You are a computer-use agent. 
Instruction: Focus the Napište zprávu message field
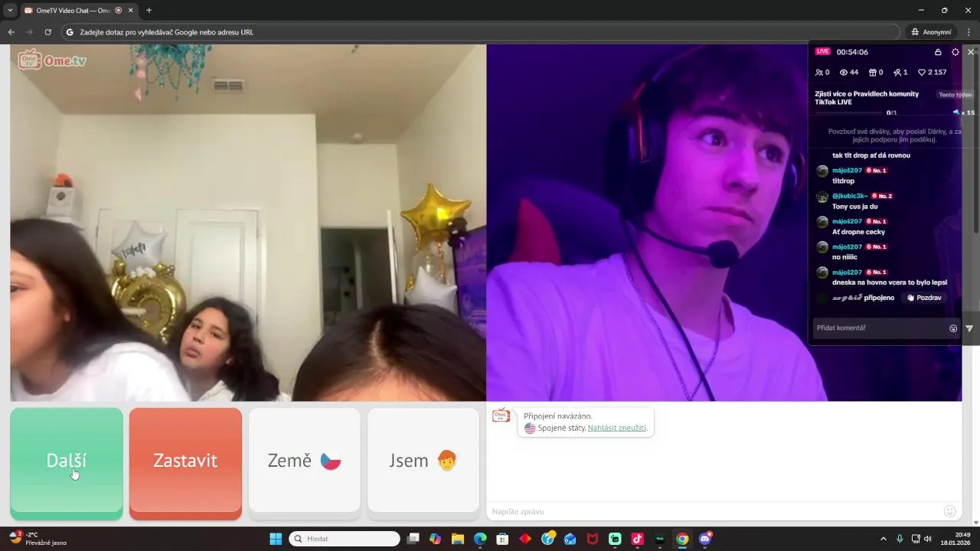(712, 511)
